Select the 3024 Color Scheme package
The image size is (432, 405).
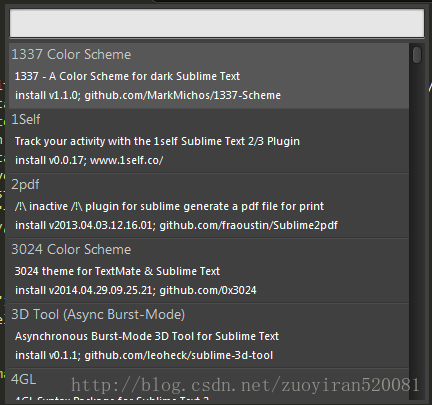click(x=209, y=270)
